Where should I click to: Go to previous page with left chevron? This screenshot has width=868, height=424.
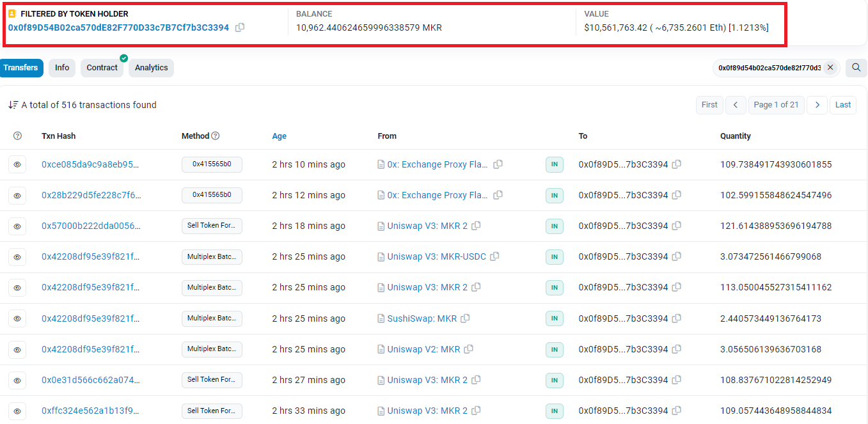click(x=736, y=105)
